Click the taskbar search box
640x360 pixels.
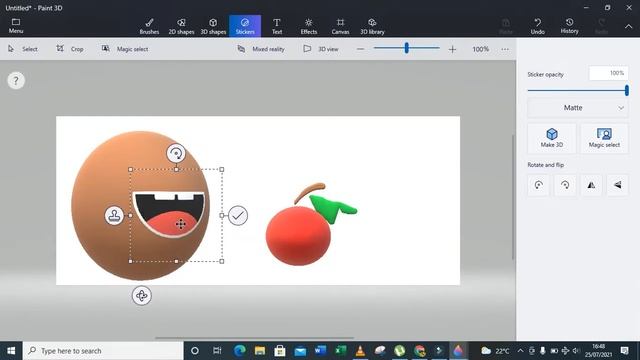coord(103,351)
